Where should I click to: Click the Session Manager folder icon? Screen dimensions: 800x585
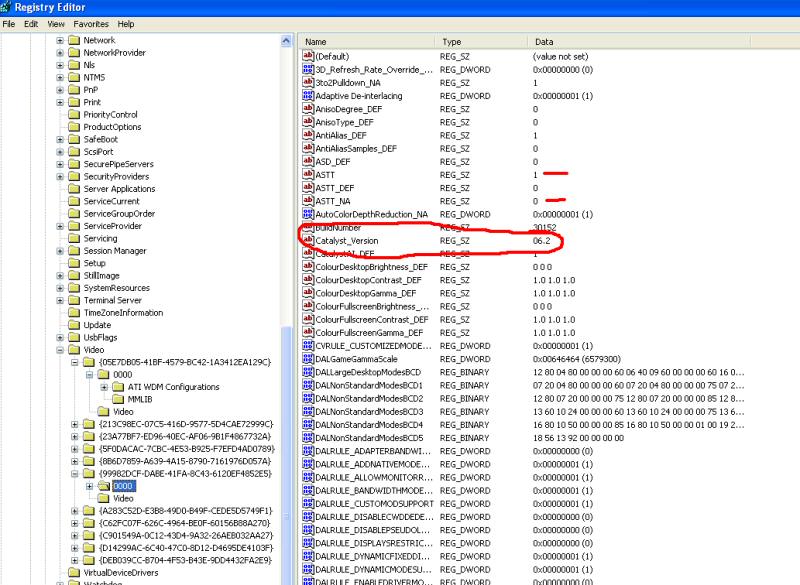point(74,251)
